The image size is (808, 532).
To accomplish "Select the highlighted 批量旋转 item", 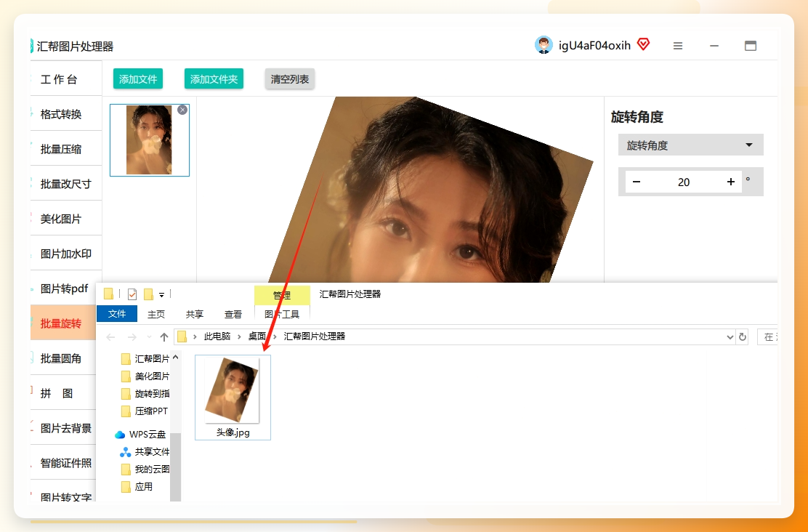I will pyautogui.click(x=63, y=323).
